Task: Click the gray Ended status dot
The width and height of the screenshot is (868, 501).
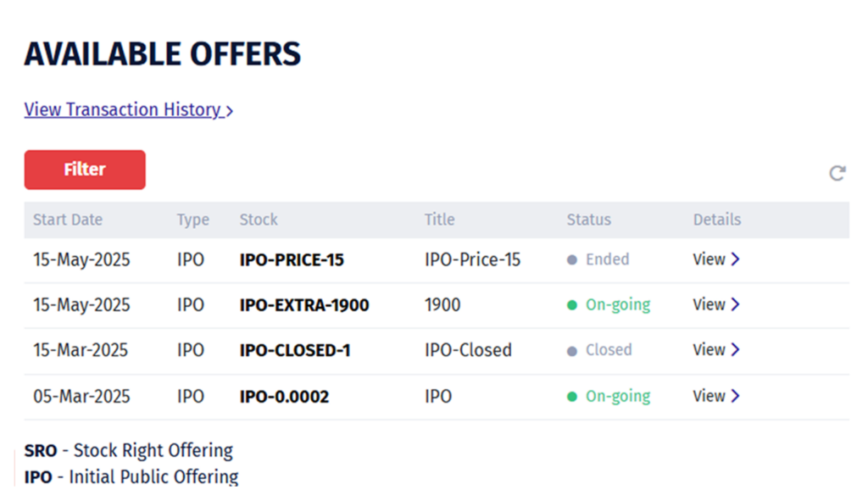Action: tap(572, 260)
